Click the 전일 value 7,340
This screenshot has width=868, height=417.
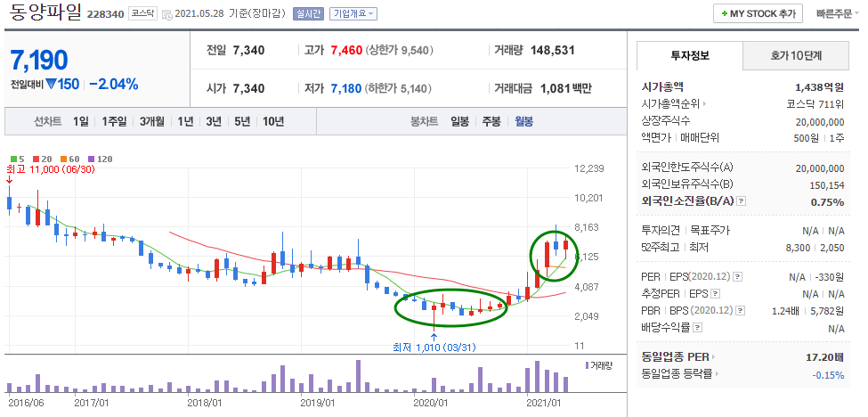click(x=248, y=51)
